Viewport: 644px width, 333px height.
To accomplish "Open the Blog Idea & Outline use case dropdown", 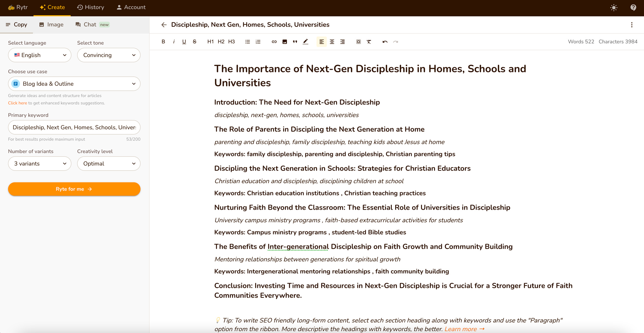I will (x=74, y=84).
